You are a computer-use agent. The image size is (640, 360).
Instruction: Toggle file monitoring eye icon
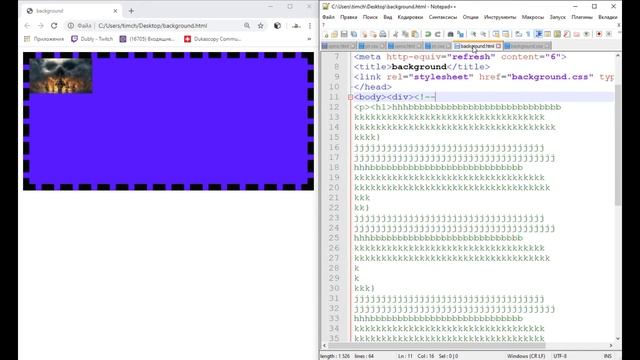click(586, 34)
